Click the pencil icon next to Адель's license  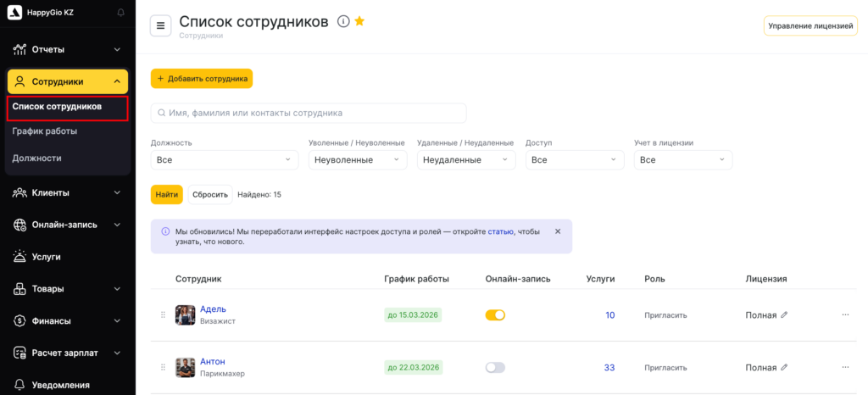click(x=784, y=315)
